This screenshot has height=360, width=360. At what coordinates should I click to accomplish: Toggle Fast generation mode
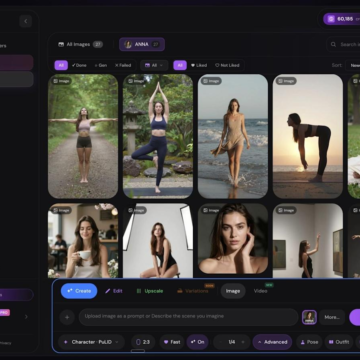click(x=172, y=342)
